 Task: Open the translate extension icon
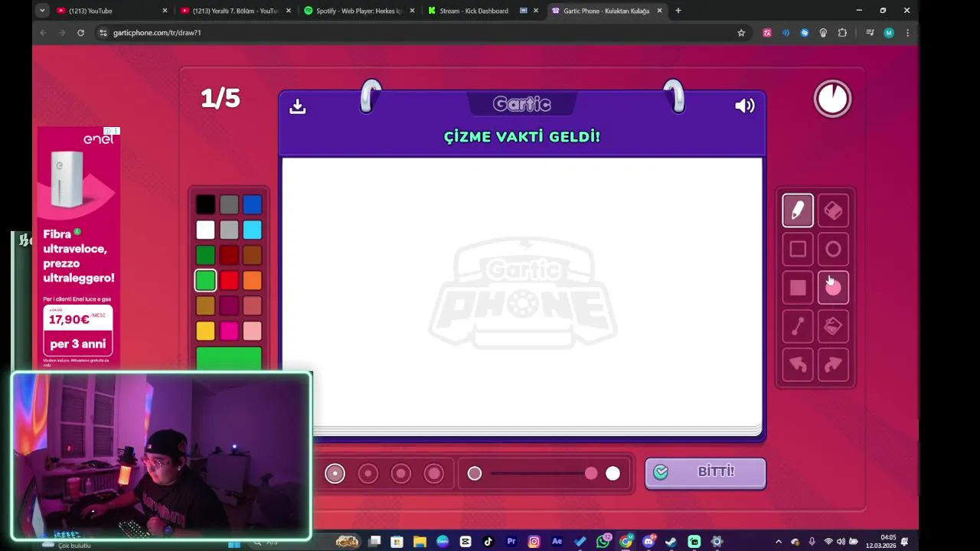point(767,33)
